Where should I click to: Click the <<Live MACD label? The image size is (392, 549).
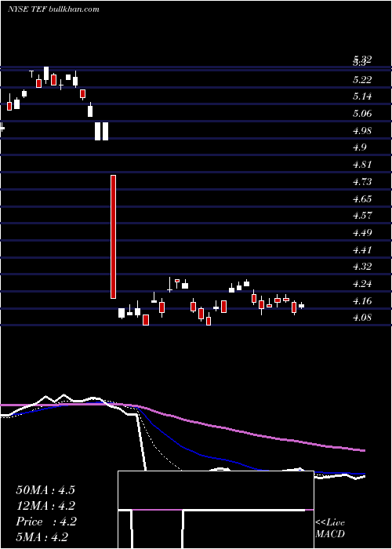coord(330,529)
